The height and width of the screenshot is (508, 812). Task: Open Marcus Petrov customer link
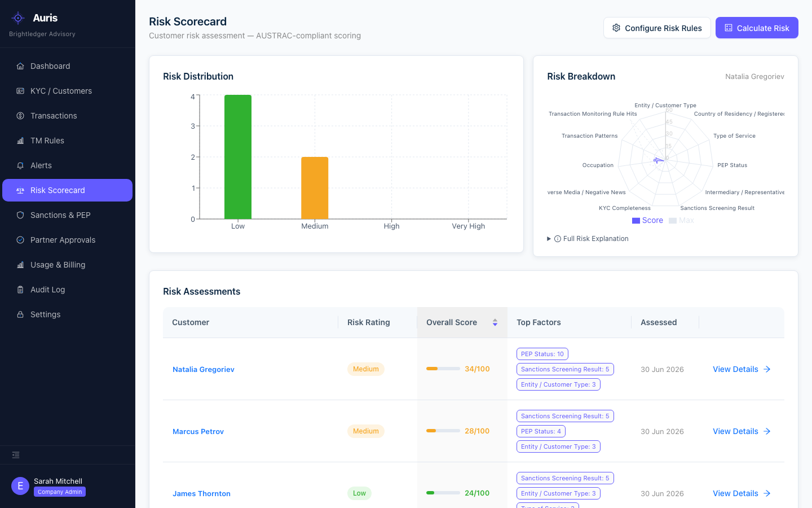pyautogui.click(x=198, y=431)
